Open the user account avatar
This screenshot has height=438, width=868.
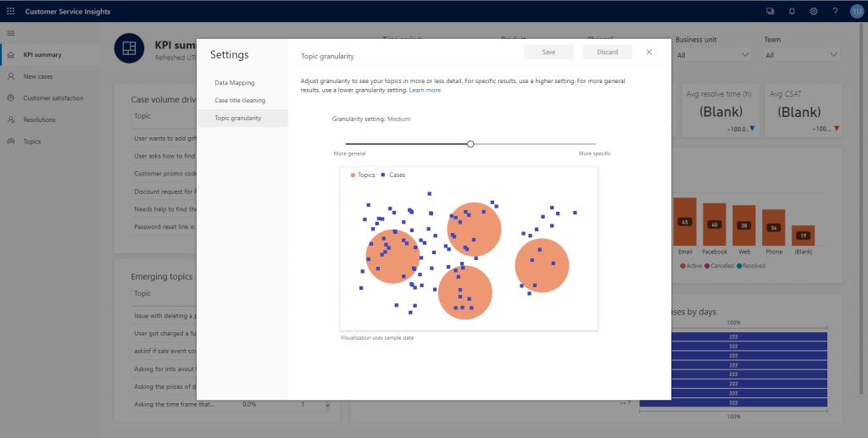click(x=856, y=12)
